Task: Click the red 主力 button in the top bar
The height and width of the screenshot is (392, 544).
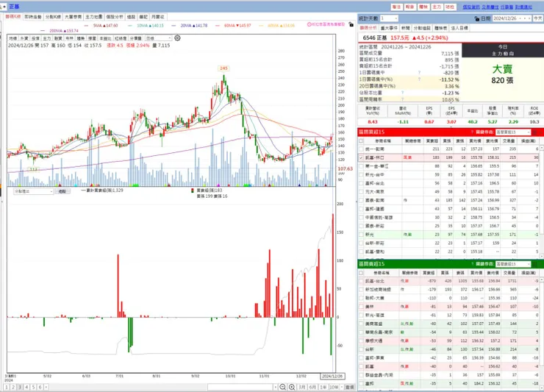Action: [437, 7]
